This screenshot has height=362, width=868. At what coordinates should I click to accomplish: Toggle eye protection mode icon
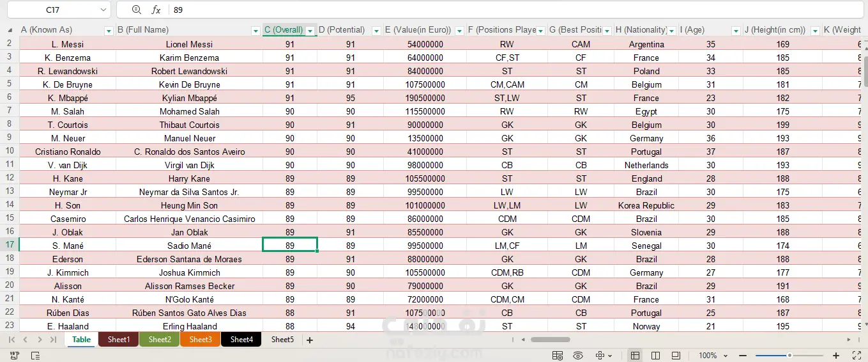[x=578, y=356]
